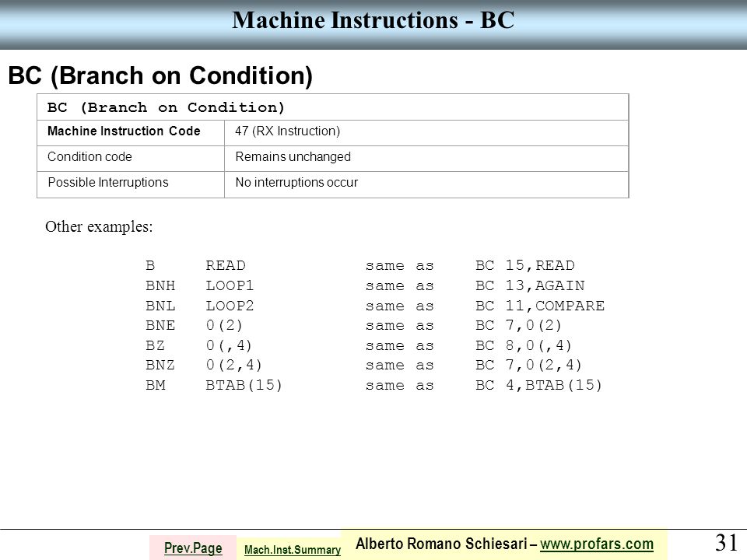
Task: Click the page number 31
Action: point(726,542)
